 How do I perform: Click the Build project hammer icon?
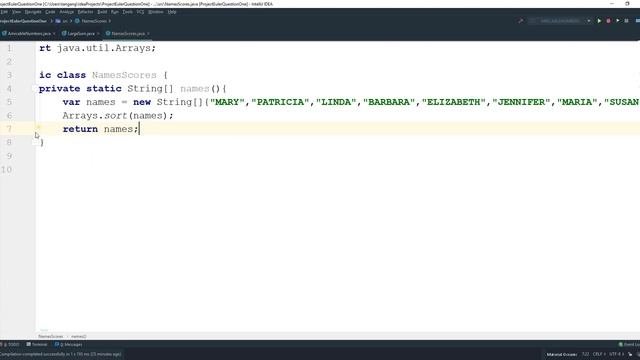pyautogui.click(x=521, y=21)
